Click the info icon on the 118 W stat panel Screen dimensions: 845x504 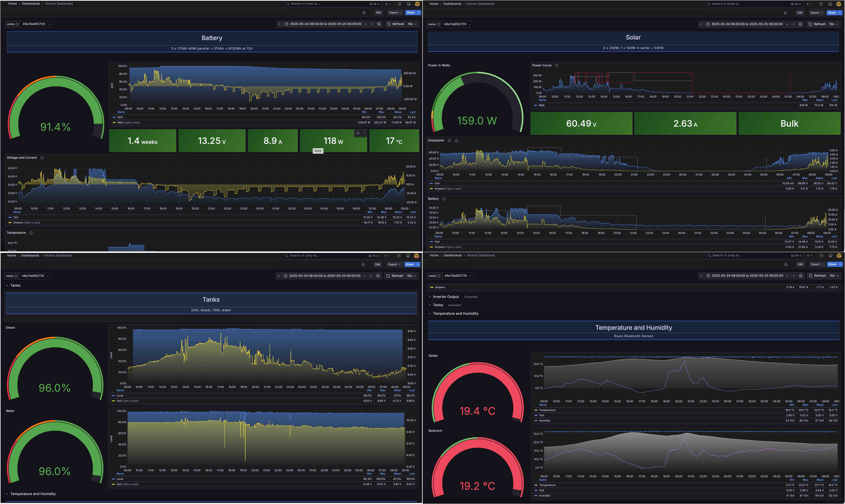(x=358, y=133)
